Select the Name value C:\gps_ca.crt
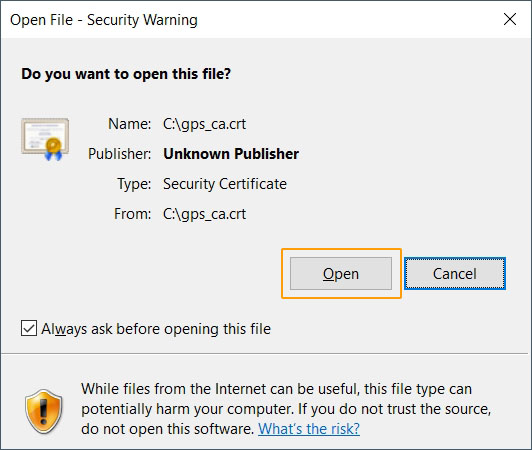Image resolution: width=532 pixels, height=450 pixels. click(x=204, y=124)
